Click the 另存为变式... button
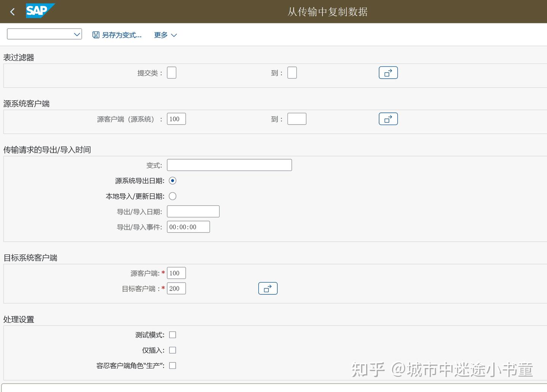547x392 pixels. (x=120, y=35)
